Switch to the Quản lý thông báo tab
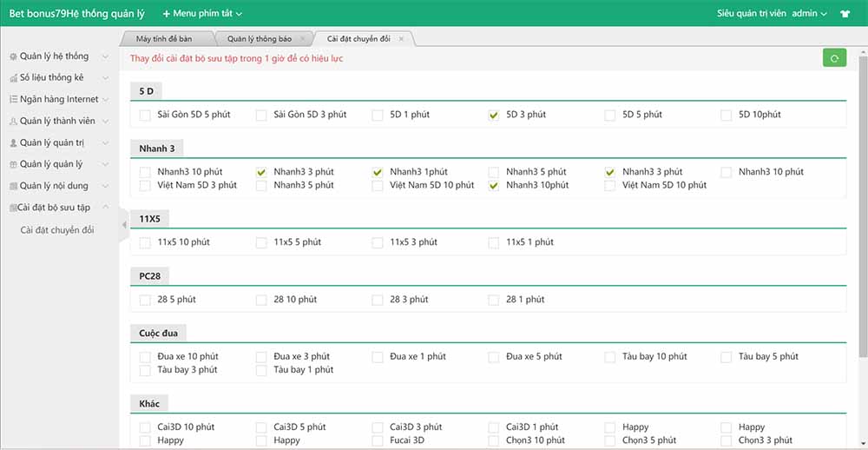 pyautogui.click(x=260, y=39)
